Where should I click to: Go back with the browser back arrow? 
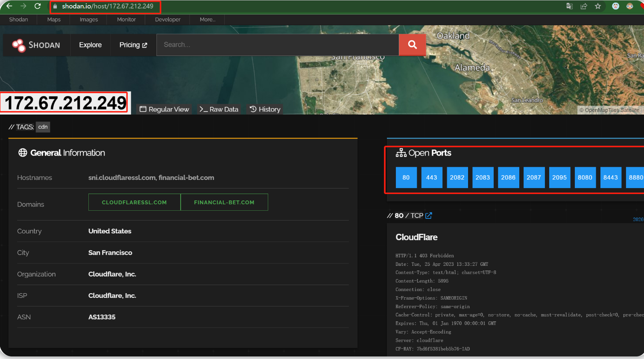point(9,6)
